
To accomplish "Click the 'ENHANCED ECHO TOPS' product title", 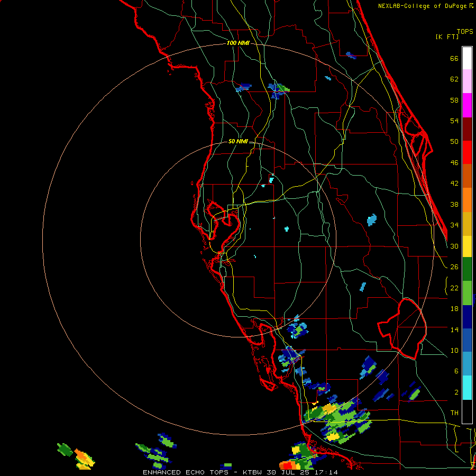I will click(x=186, y=472).
